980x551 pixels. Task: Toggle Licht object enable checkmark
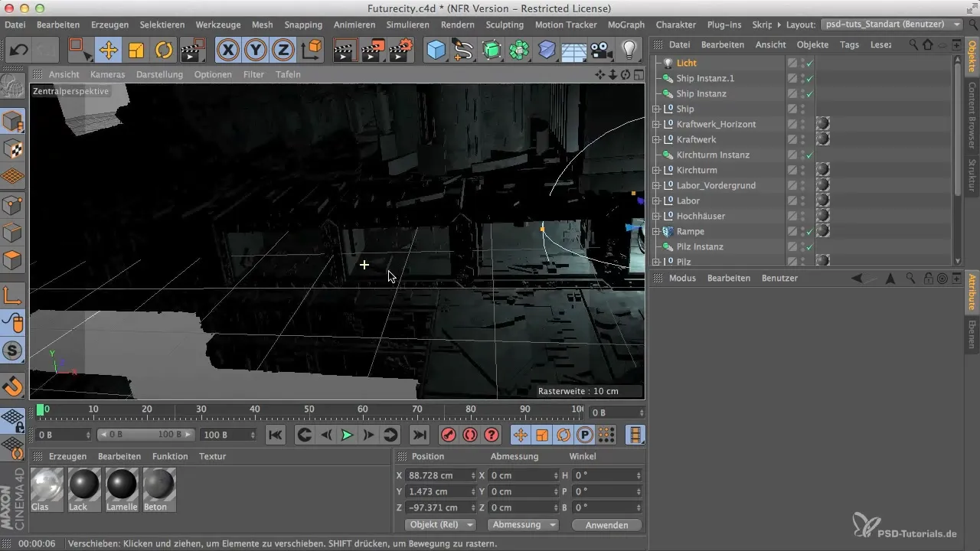click(x=810, y=63)
